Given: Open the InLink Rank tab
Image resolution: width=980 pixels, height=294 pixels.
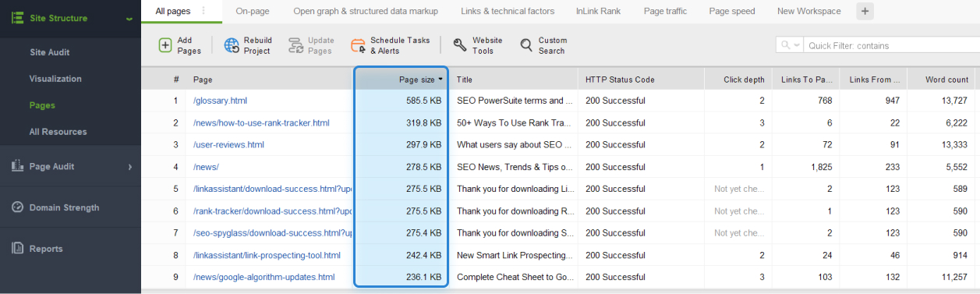Looking at the screenshot, I should [599, 11].
